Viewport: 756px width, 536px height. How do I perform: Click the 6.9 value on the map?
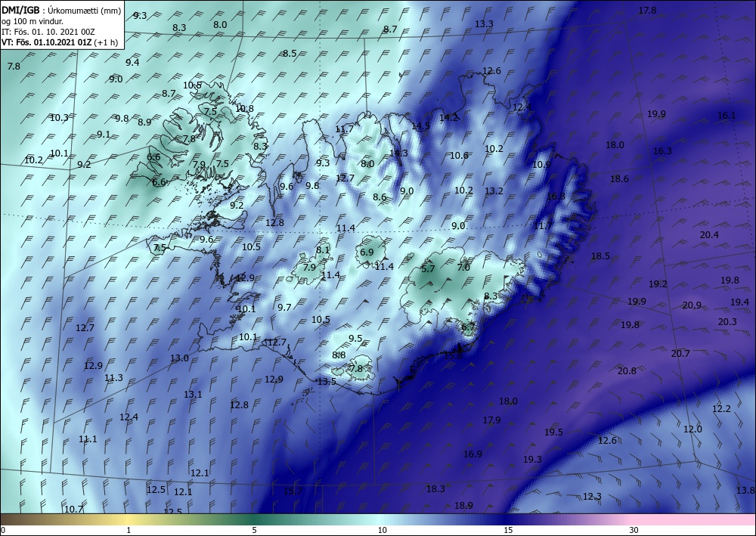pyautogui.click(x=367, y=252)
